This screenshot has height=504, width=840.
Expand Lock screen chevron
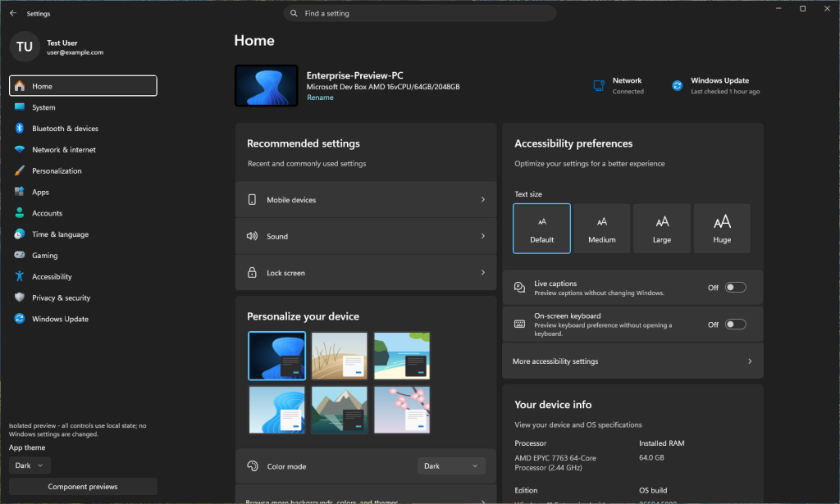[x=482, y=272]
